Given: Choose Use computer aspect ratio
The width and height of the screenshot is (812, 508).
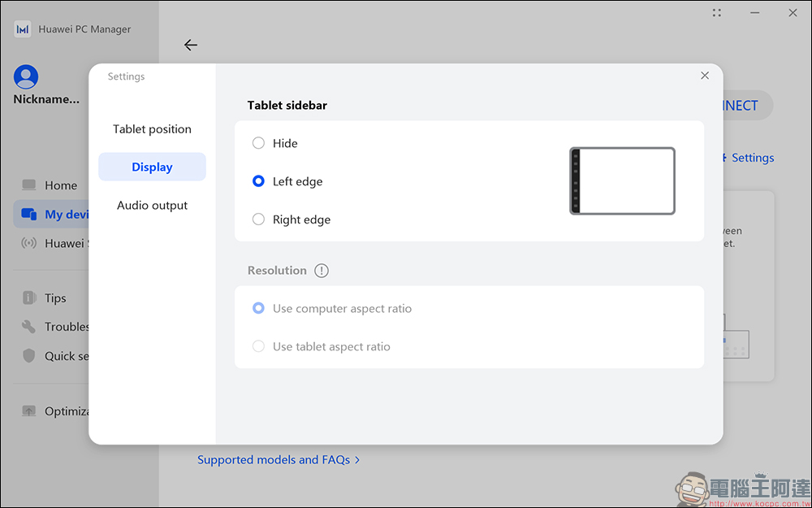Looking at the screenshot, I should click(x=258, y=309).
